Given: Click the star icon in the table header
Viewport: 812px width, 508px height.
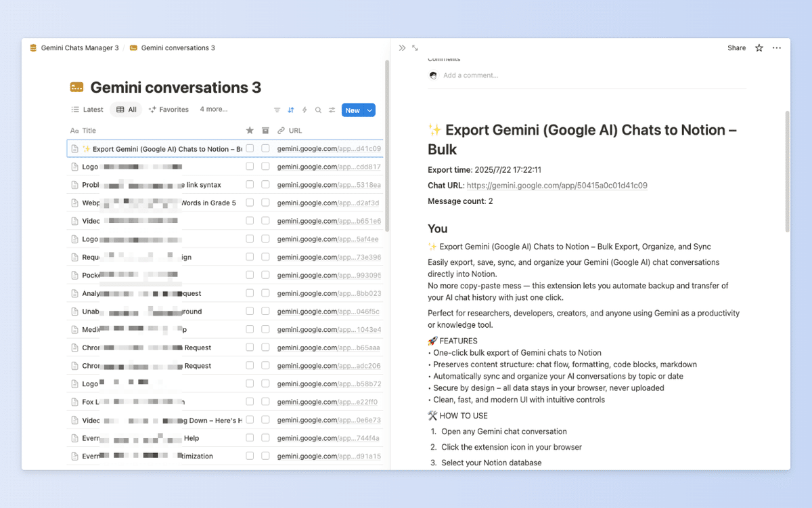Looking at the screenshot, I should pyautogui.click(x=250, y=129).
